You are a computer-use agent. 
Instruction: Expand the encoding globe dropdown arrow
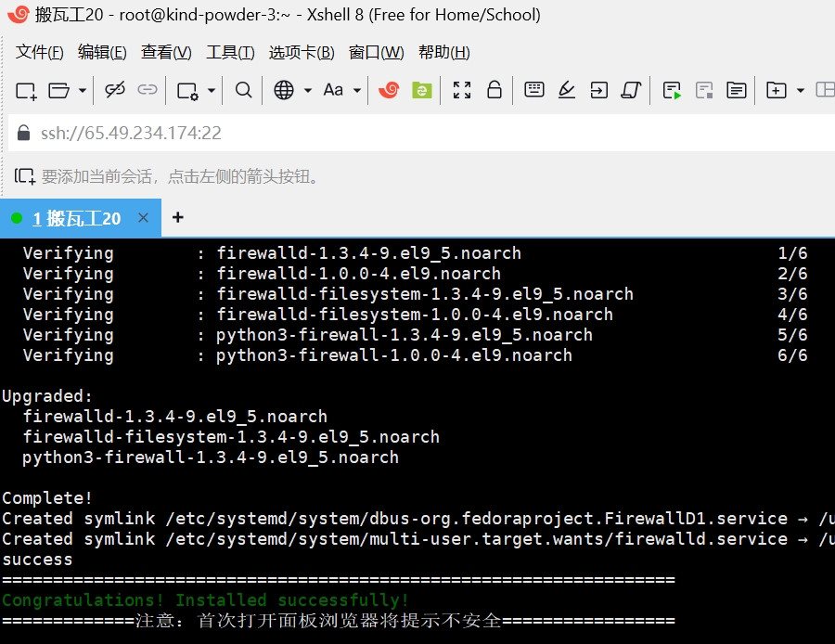pos(308,91)
